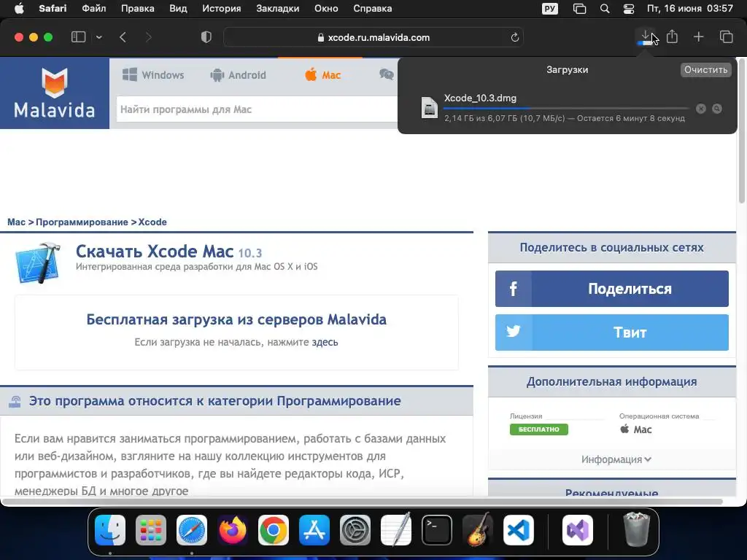Click the БЕСПЛАТНО license badge
The height and width of the screenshot is (560, 747).
(x=539, y=429)
